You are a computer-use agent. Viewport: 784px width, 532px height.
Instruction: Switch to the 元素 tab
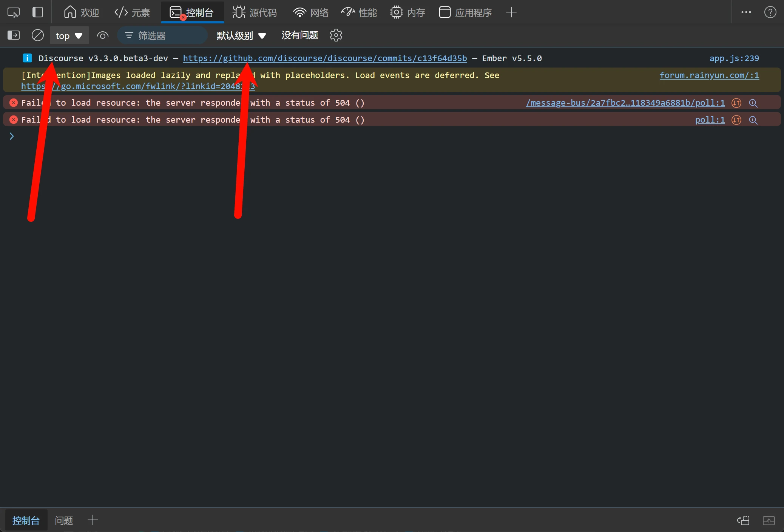tap(132, 12)
